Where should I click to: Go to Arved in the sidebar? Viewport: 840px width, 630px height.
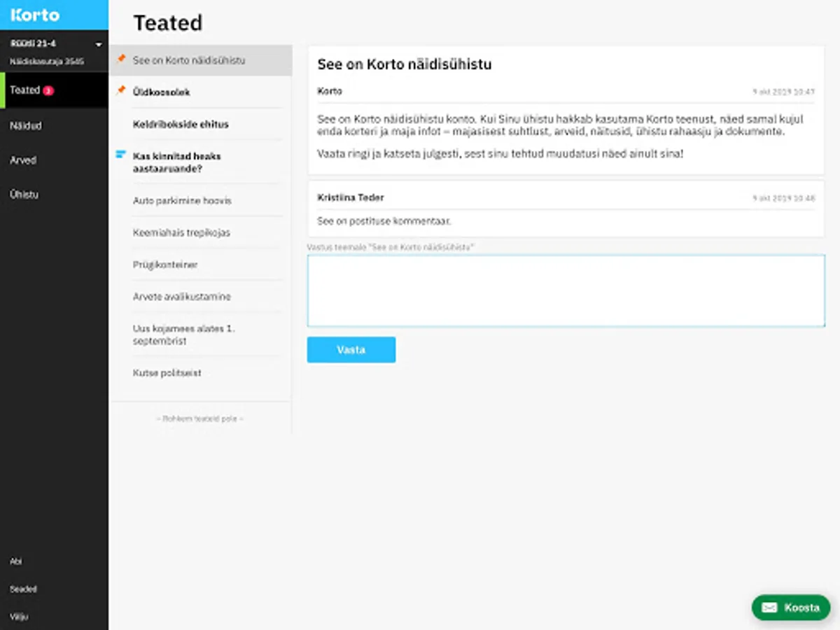pos(23,160)
